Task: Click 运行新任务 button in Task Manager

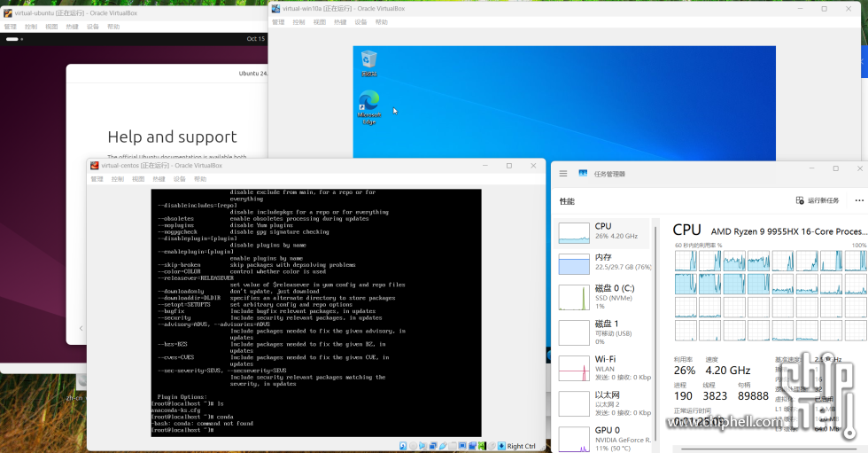Action: click(818, 200)
